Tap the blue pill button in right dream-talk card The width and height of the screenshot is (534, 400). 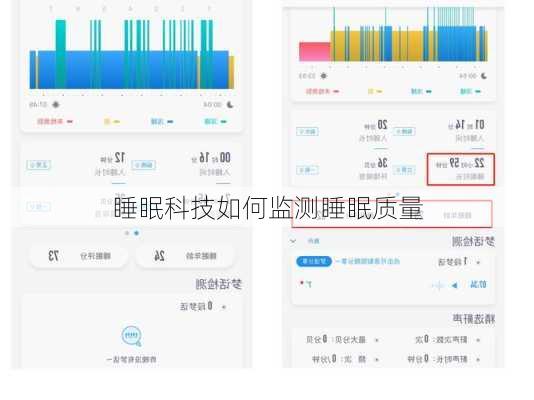[x=314, y=261]
